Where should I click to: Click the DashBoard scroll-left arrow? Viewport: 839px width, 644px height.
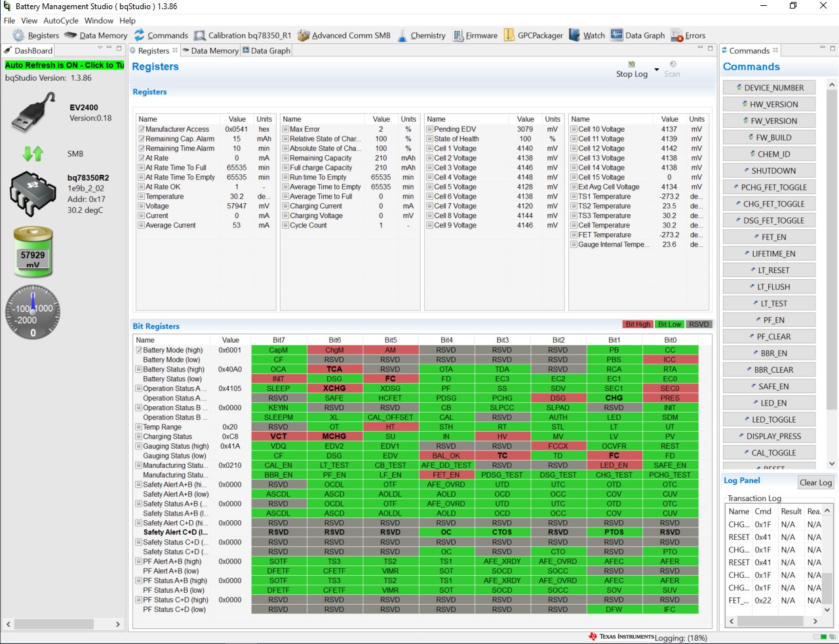[x=9, y=624]
